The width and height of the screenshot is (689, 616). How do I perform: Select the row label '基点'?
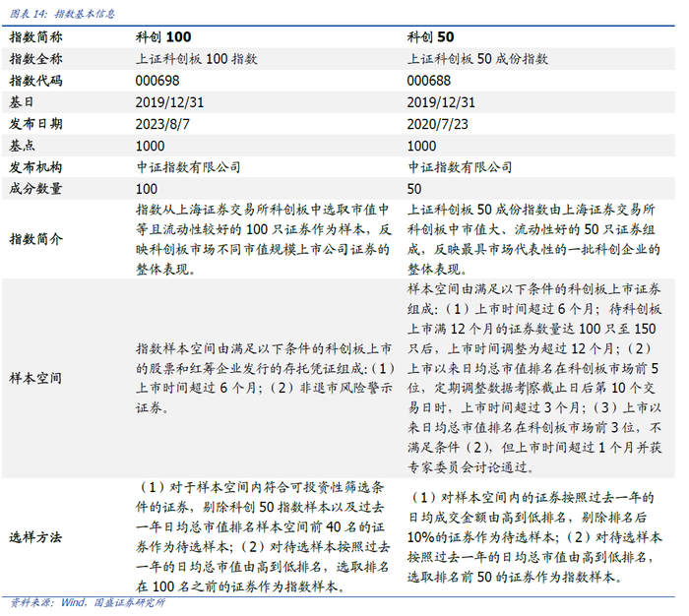(22, 146)
